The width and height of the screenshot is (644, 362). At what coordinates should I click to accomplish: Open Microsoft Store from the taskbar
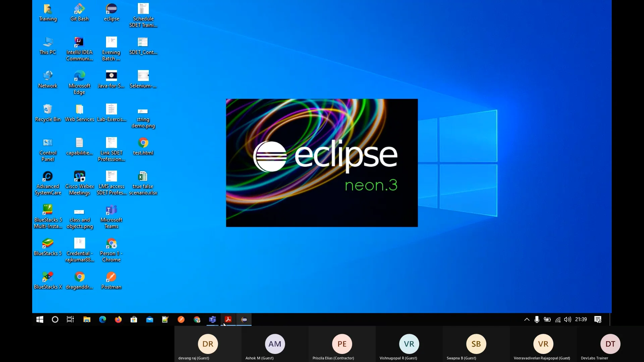click(x=134, y=319)
